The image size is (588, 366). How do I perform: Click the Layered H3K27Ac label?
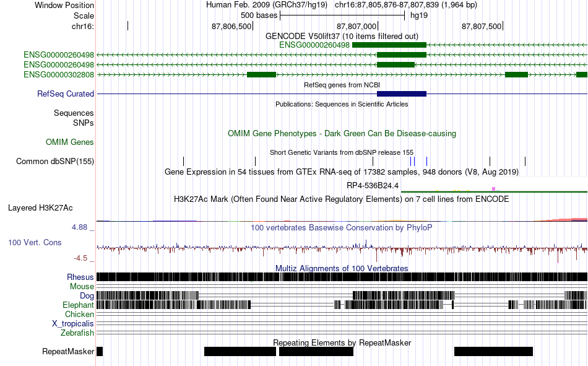(40, 208)
